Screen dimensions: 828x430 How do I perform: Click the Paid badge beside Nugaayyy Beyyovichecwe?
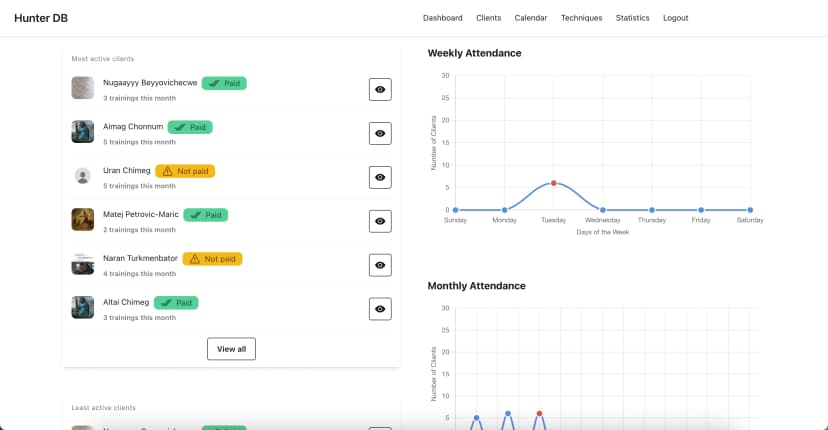tap(224, 83)
